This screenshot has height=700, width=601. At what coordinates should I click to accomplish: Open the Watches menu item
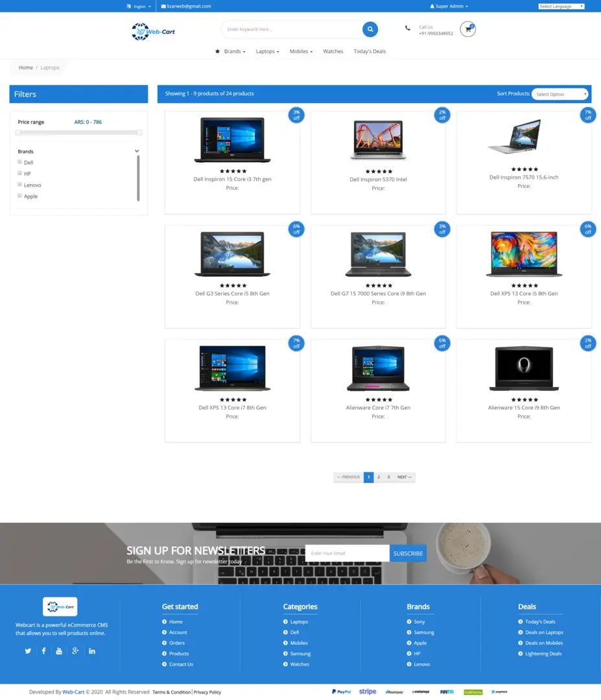333,51
